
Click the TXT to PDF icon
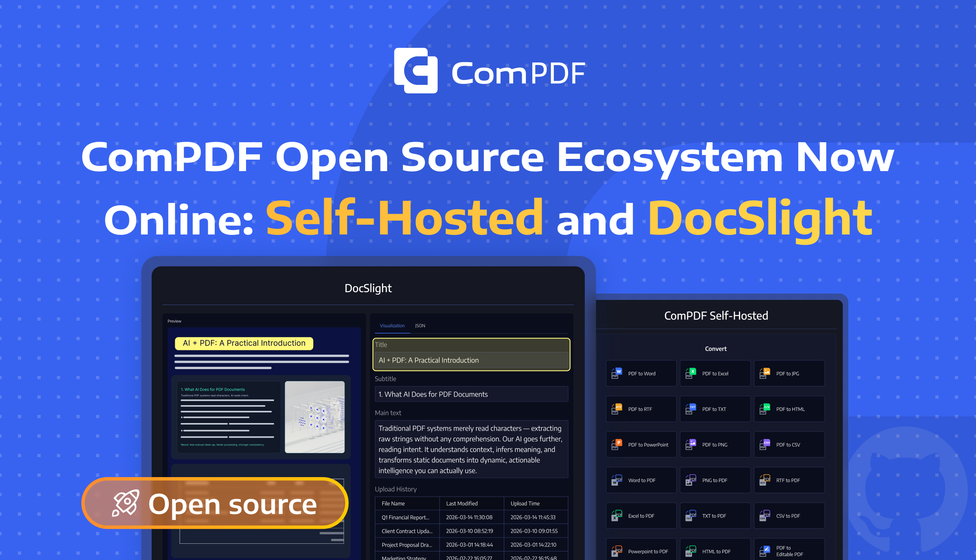[691, 516]
